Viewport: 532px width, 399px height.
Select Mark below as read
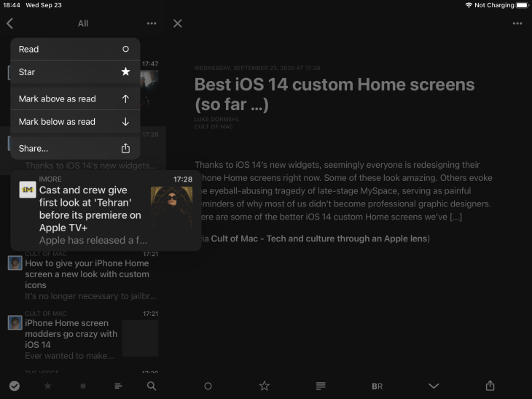pos(75,122)
